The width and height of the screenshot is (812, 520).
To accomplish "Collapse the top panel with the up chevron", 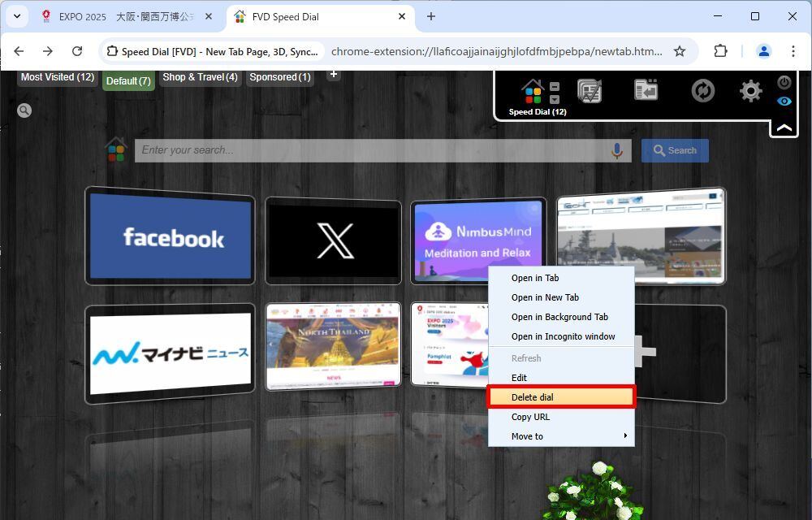I will pos(784,128).
